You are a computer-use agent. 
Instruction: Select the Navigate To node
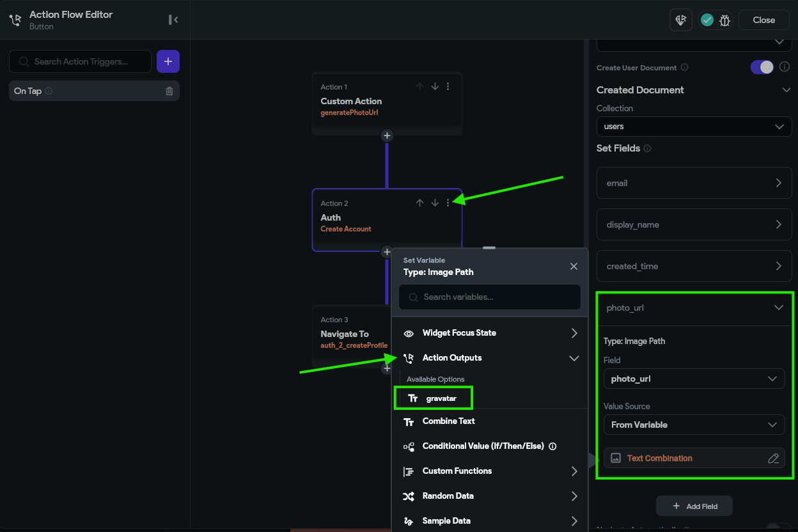click(352, 336)
